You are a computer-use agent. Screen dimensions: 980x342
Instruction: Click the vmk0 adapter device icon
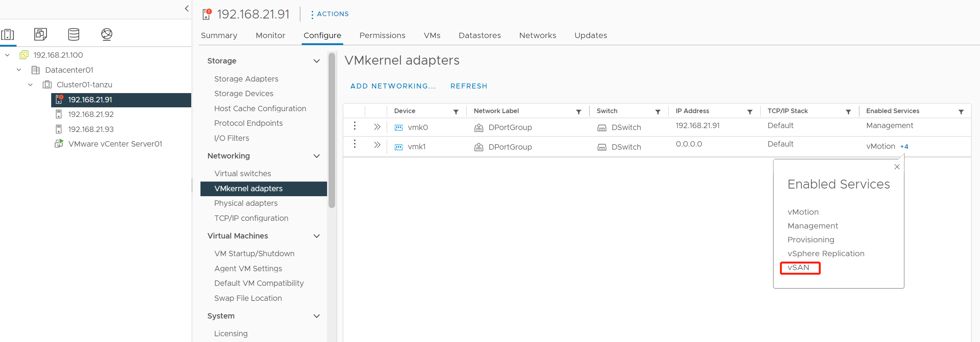[399, 128]
